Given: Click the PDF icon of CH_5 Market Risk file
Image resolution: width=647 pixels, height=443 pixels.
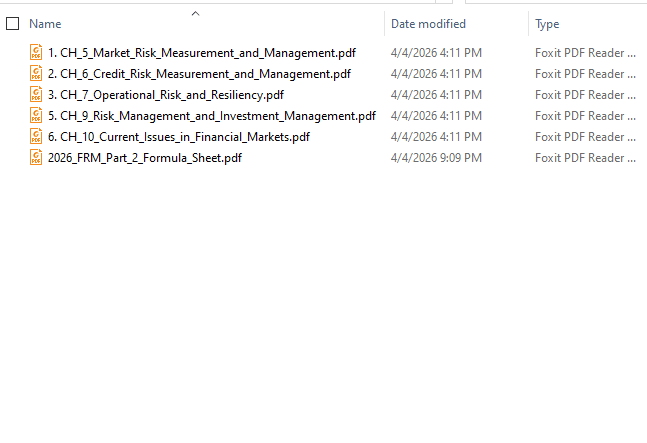Looking at the screenshot, I should [37, 52].
